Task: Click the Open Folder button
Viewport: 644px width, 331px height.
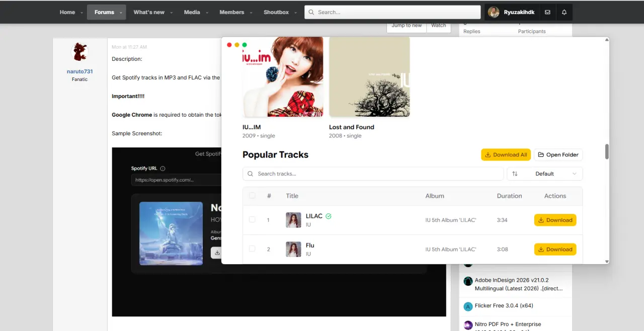Action: pyautogui.click(x=558, y=154)
